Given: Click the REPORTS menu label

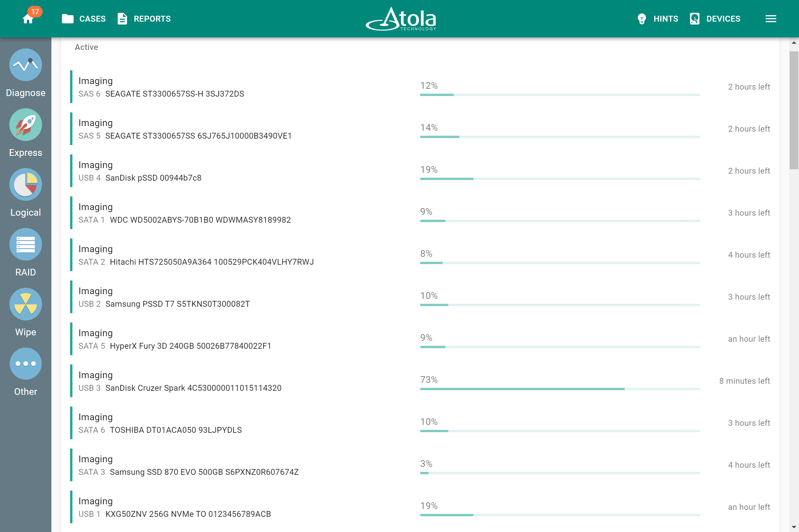Looking at the screenshot, I should [x=152, y=19].
